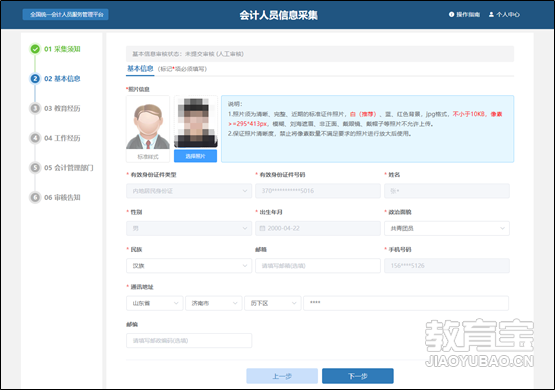Click the 会计人员信息采集 page title

279,15
